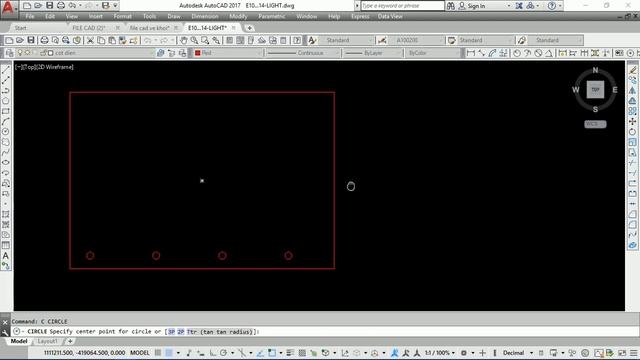Open the AutoCAD application menu logo

pos(8,8)
